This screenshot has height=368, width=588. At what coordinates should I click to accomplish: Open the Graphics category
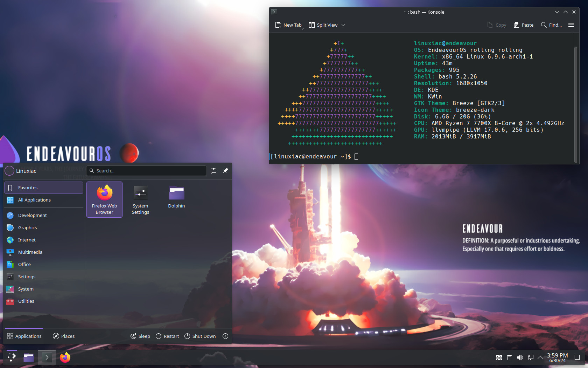click(x=44, y=227)
